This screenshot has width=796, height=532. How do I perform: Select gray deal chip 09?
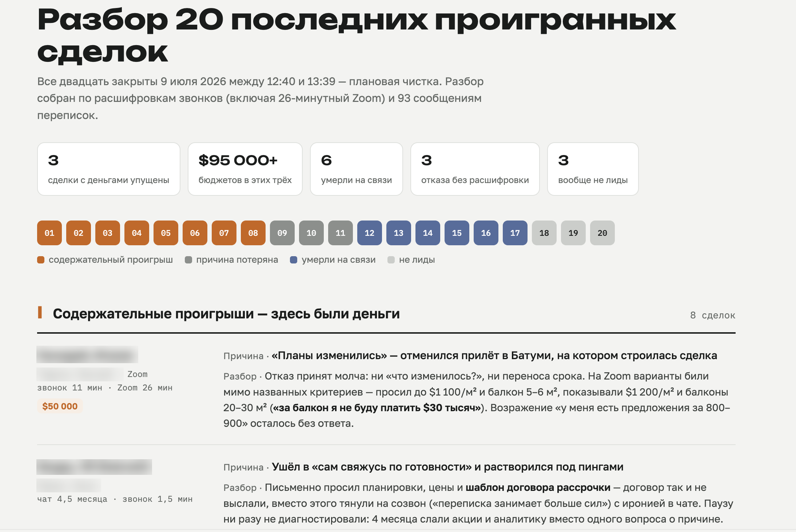point(282,233)
